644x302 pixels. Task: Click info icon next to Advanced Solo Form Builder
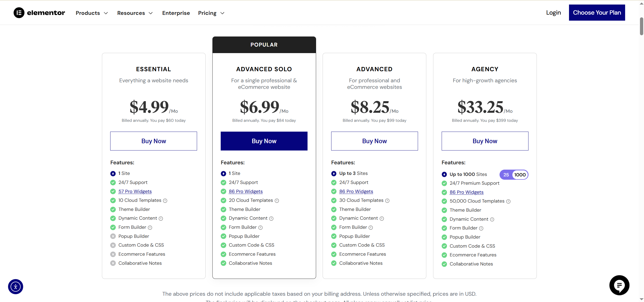(x=260, y=228)
